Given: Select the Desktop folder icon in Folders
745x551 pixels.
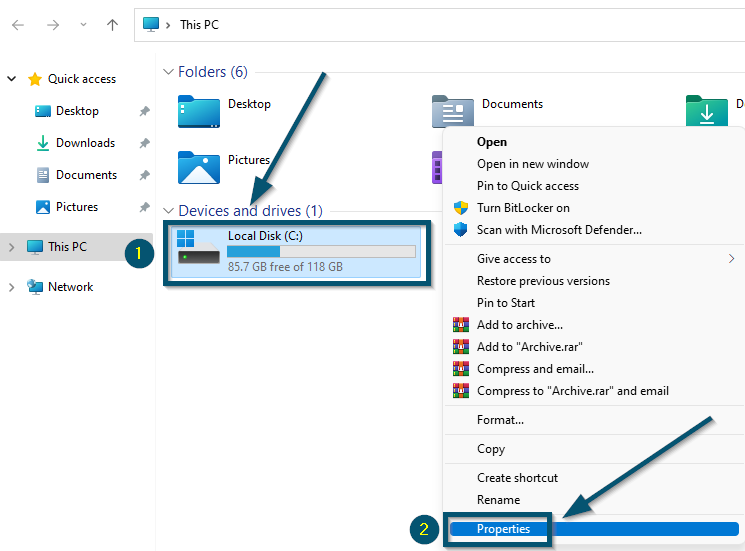Looking at the screenshot, I should tap(199, 111).
